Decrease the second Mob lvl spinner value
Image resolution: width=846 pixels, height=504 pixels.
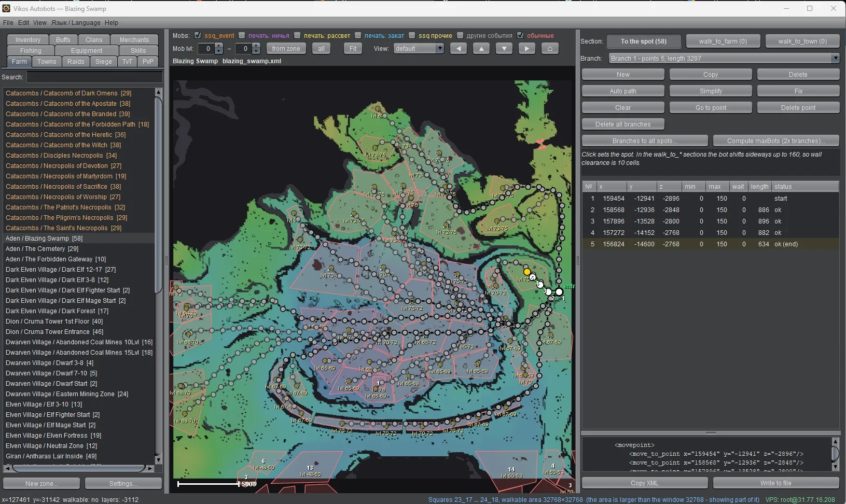[x=256, y=51]
